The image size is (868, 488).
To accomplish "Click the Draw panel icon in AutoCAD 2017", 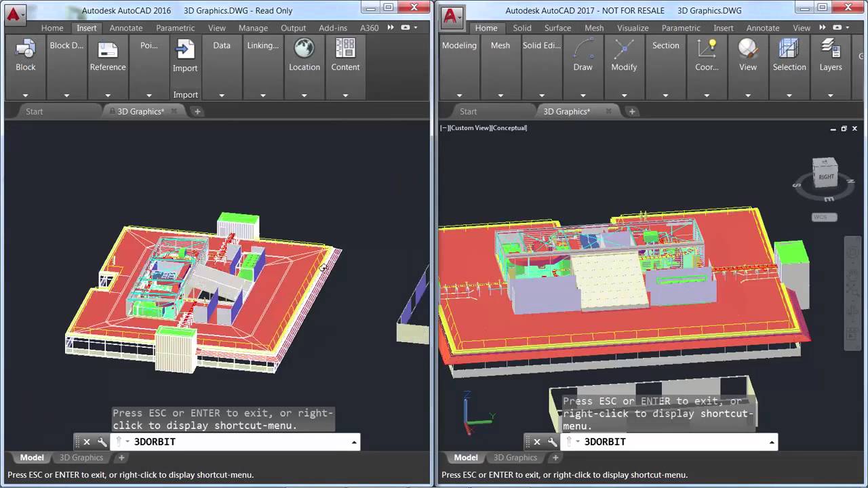I will coord(583,49).
